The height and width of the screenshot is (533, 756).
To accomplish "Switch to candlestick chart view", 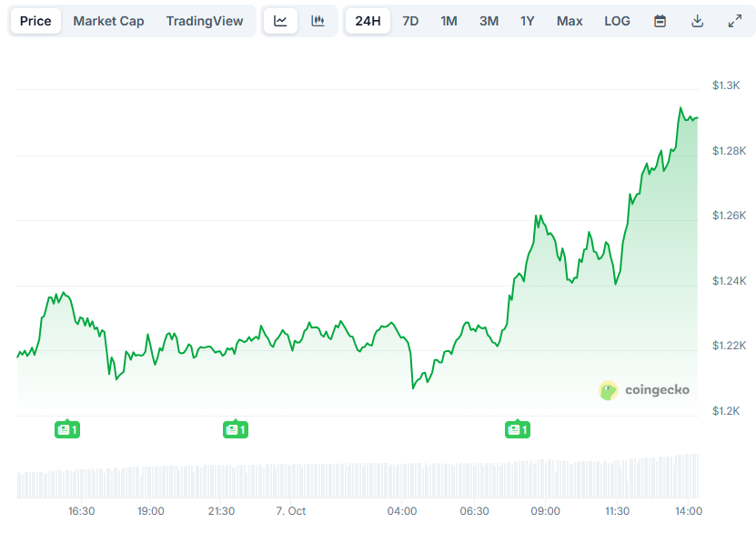I will [318, 21].
